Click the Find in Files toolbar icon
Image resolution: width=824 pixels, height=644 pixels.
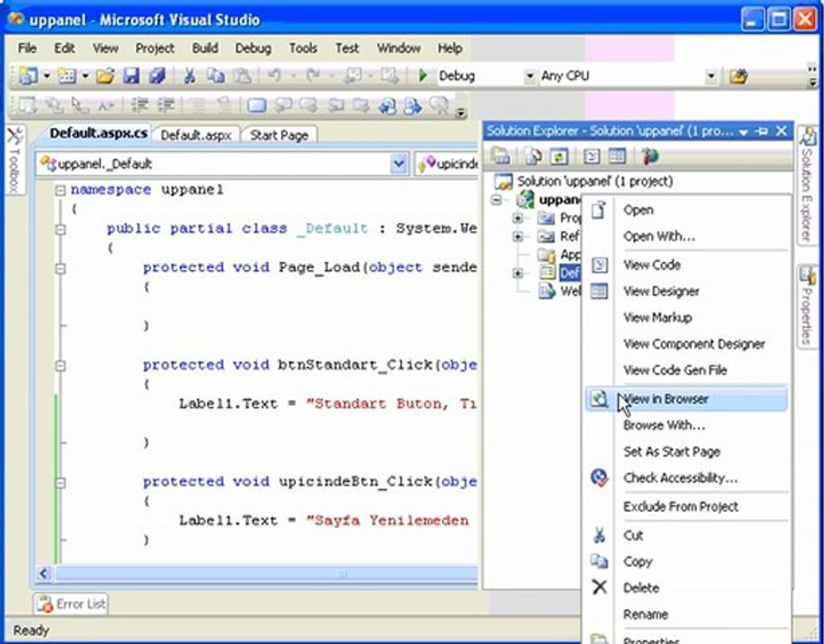[738, 77]
